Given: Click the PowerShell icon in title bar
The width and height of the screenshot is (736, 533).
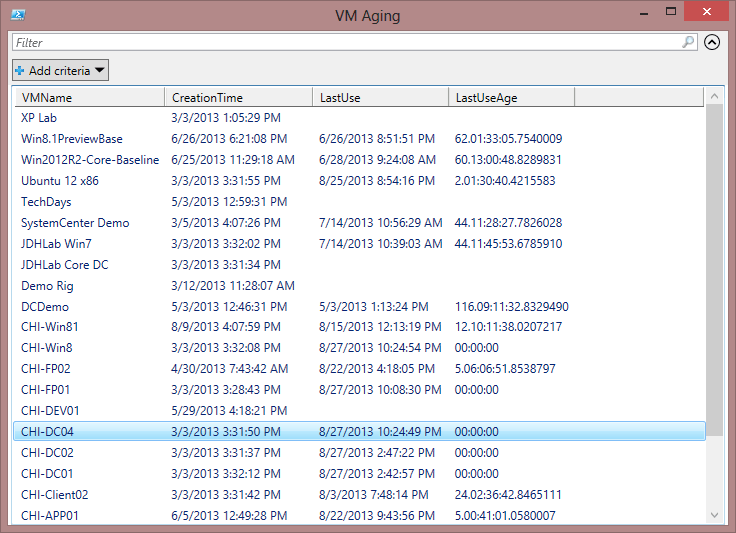Looking at the screenshot, I should click(x=18, y=15).
